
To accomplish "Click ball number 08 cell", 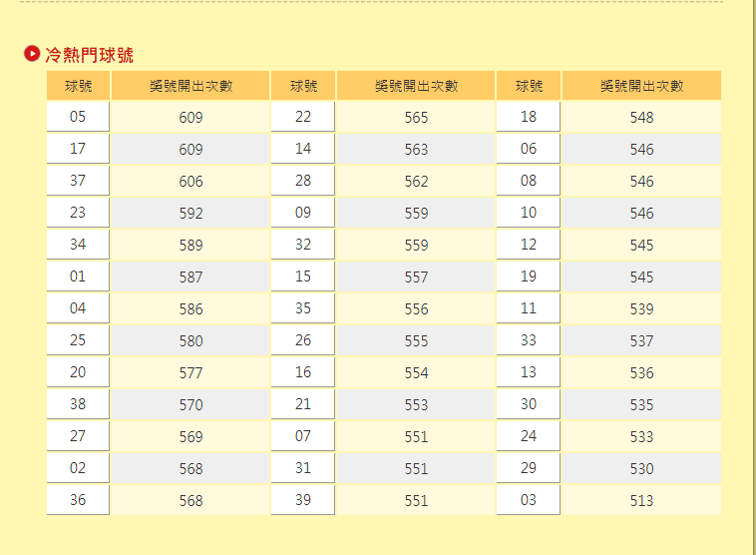I will tap(529, 180).
